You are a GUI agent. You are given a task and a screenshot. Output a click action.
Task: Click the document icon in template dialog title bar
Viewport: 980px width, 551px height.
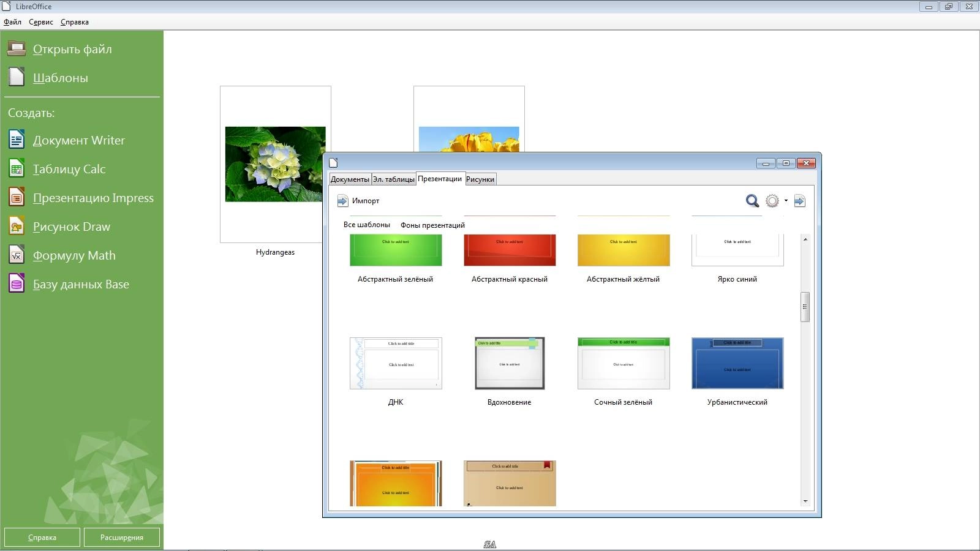point(333,163)
